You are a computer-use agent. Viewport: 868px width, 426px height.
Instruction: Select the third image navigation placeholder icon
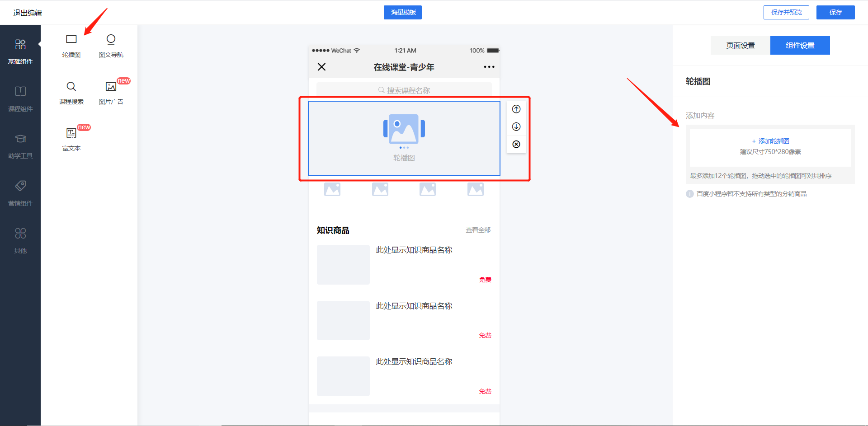(x=428, y=189)
